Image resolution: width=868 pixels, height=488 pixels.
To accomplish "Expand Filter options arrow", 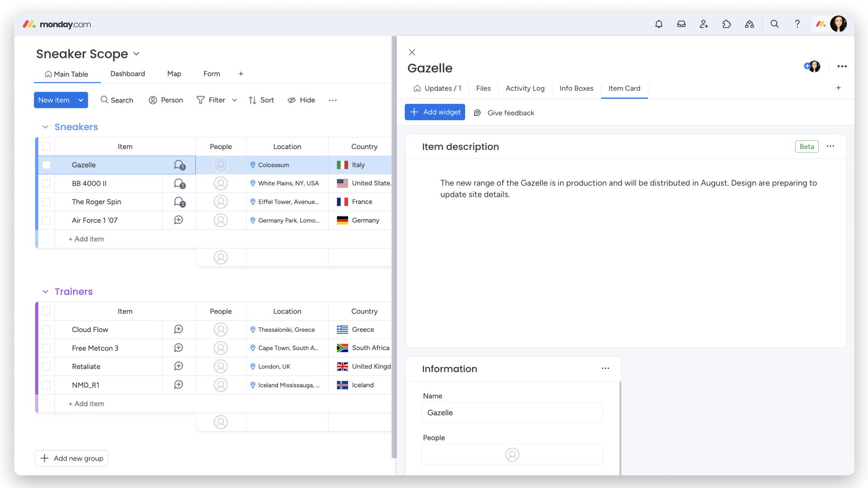I will [x=235, y=100].
